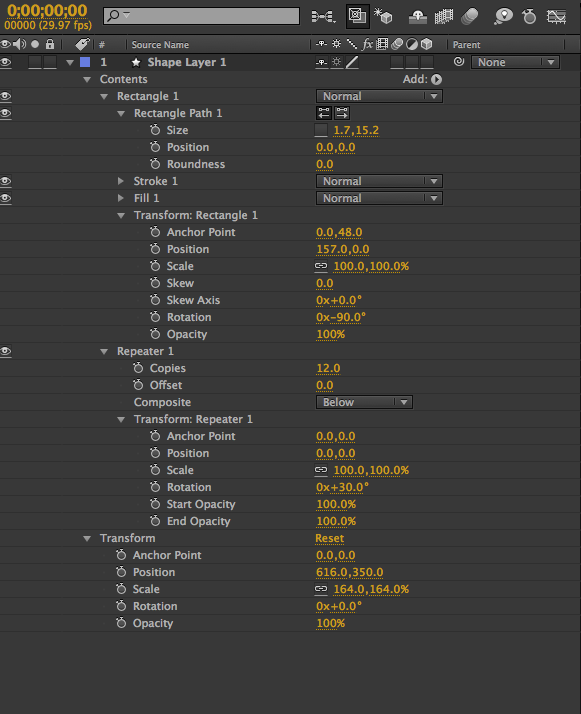Open Parent None dropdown
This screenshot has height=714, width=581.
tap(515, 62)
